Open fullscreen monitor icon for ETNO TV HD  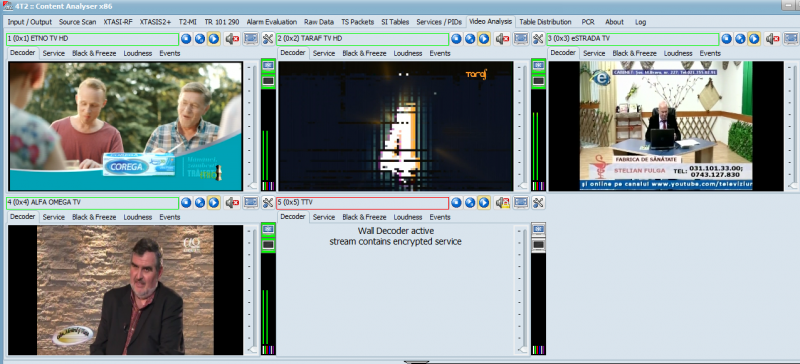pyautogui.click(x=251, y=39)
